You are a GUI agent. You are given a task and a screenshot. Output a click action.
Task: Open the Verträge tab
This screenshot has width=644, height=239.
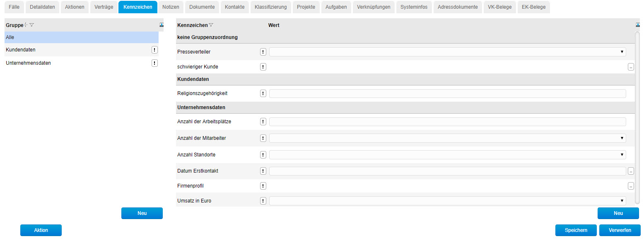click(x=103, y=7)
